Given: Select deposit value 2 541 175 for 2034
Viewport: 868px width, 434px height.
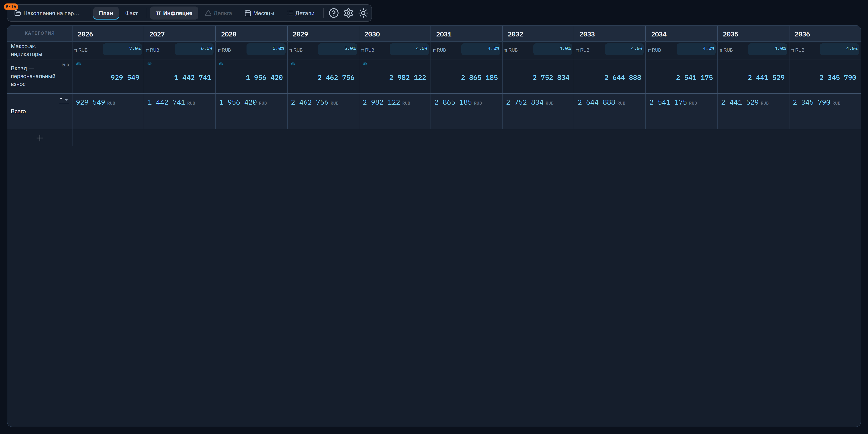Looking at the screenshot, I should (x=694, y=77).
